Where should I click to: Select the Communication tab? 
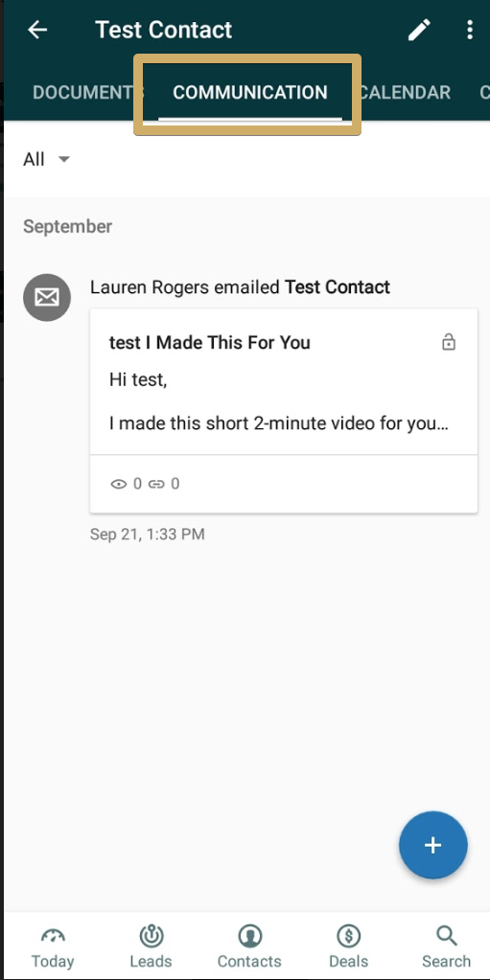tap(249, 93)
